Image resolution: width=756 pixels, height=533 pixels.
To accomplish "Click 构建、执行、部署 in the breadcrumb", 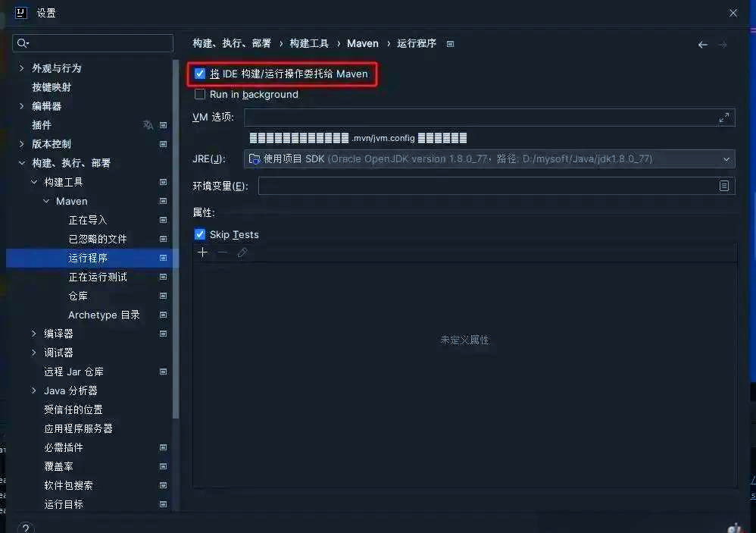I will [x=232, y=43].
